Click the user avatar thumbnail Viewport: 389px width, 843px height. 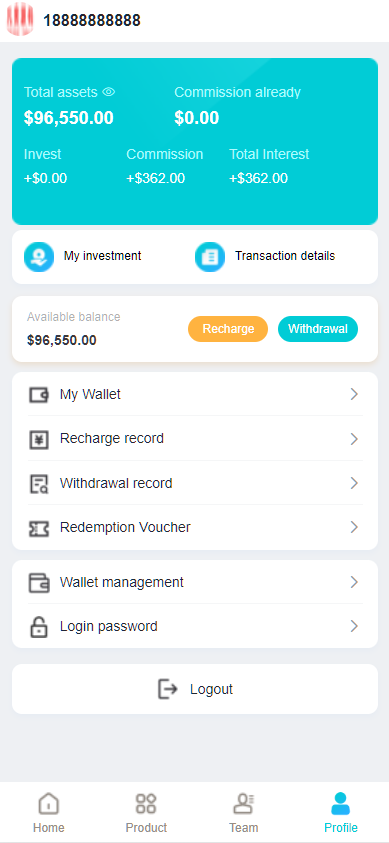pos(20,19)
